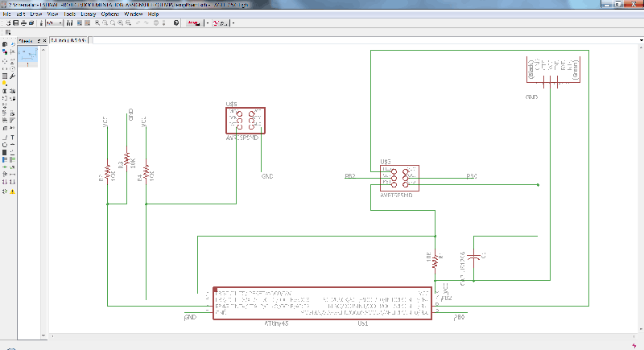Select the Junction tool
644x350 pixels.
pyautogui.click(x=5, y=167)
